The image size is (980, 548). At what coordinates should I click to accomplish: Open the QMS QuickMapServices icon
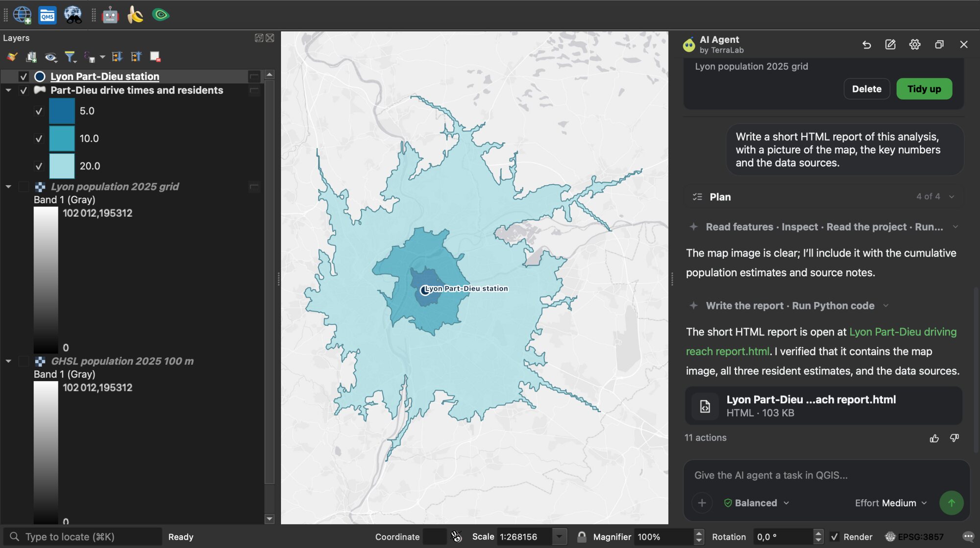pos(48,15)
